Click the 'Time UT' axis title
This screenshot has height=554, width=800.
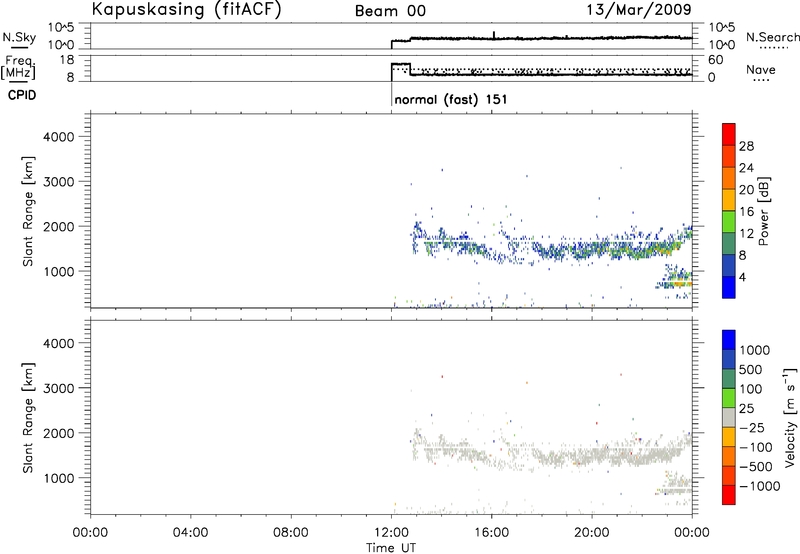391,548
